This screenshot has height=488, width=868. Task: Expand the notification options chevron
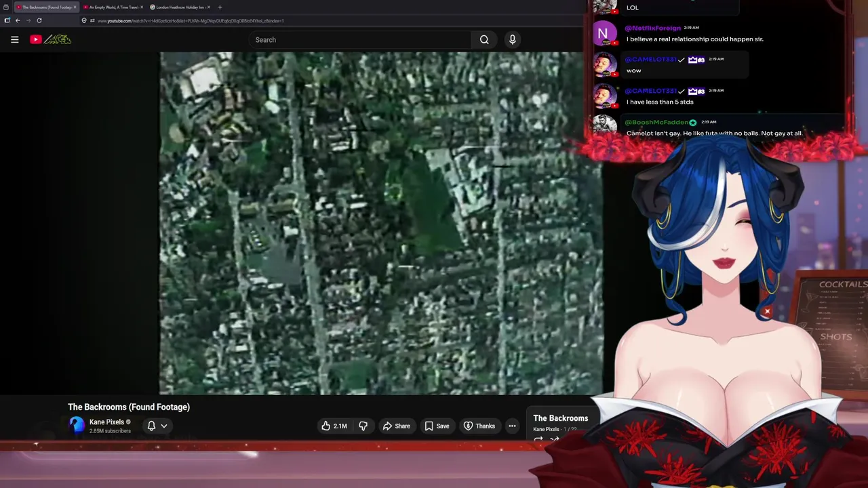(x=164, y=426)
